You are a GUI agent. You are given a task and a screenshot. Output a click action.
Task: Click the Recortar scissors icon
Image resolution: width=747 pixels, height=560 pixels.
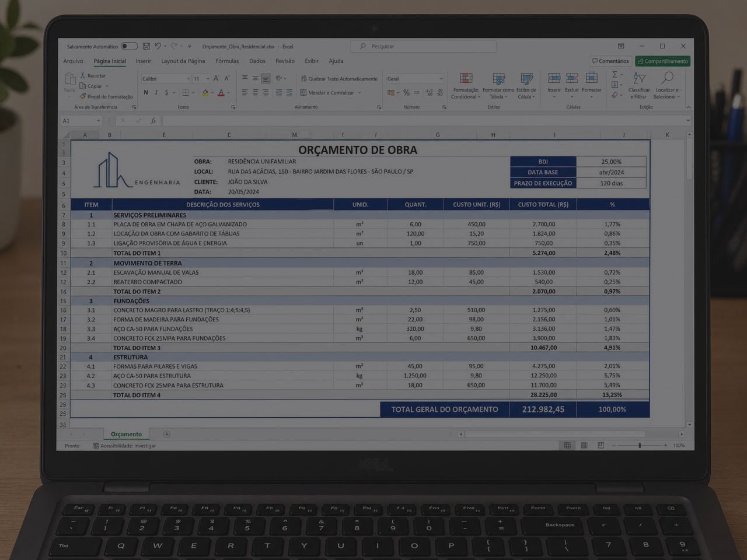83,75
